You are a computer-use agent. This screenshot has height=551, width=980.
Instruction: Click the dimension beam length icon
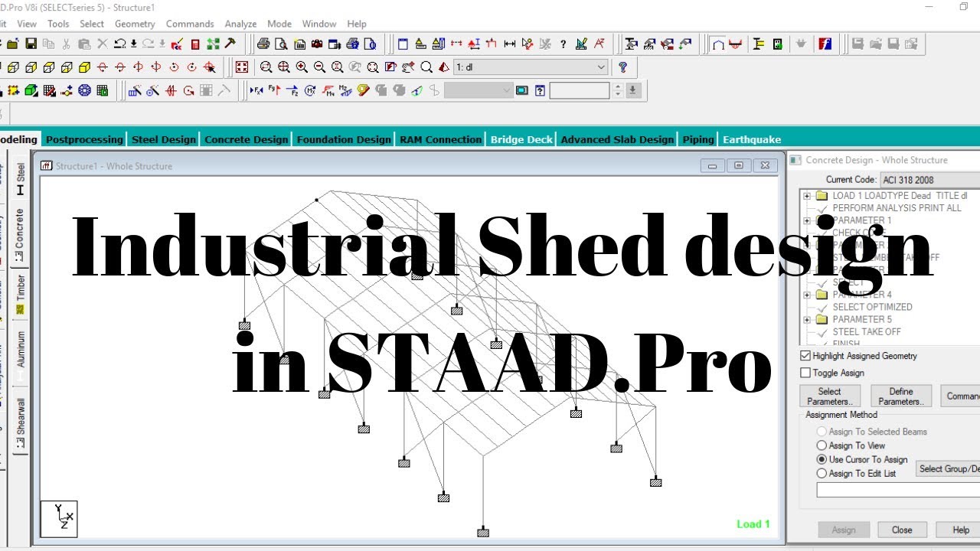(509, 44)
